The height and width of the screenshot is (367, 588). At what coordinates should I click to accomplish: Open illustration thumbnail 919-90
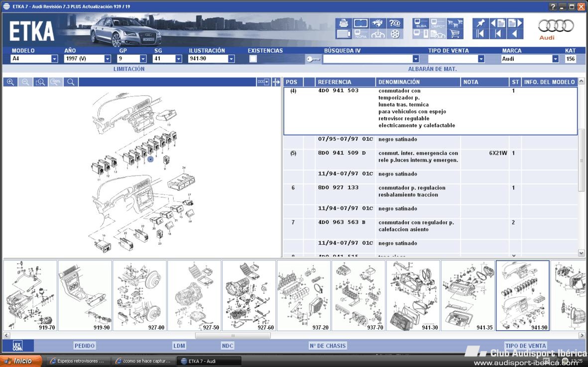click(x=85, y=296)
